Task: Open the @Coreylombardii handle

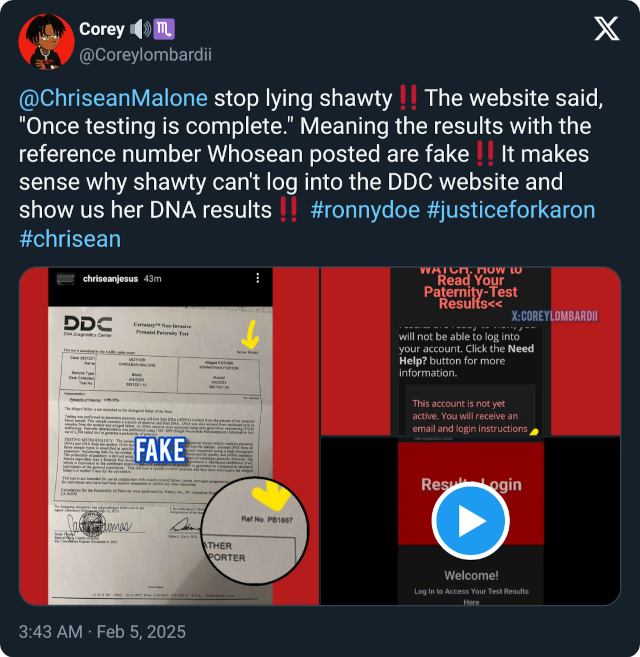Action: 145,55
